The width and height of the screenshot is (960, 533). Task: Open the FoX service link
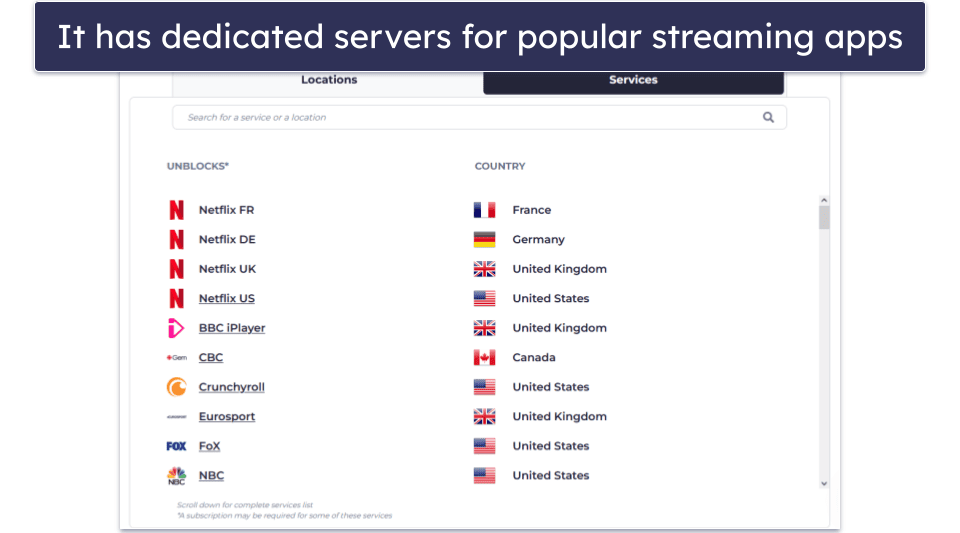click(x=209, y=446)
